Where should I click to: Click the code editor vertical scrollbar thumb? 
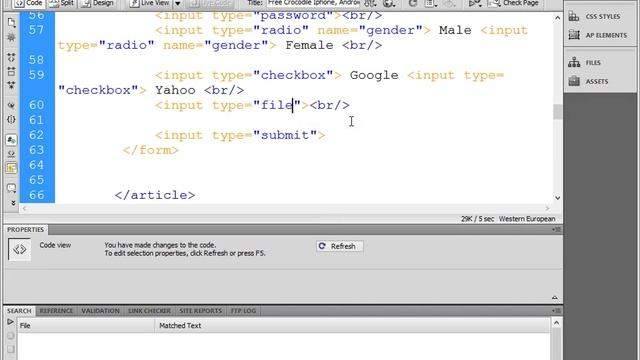pos(558,111)
